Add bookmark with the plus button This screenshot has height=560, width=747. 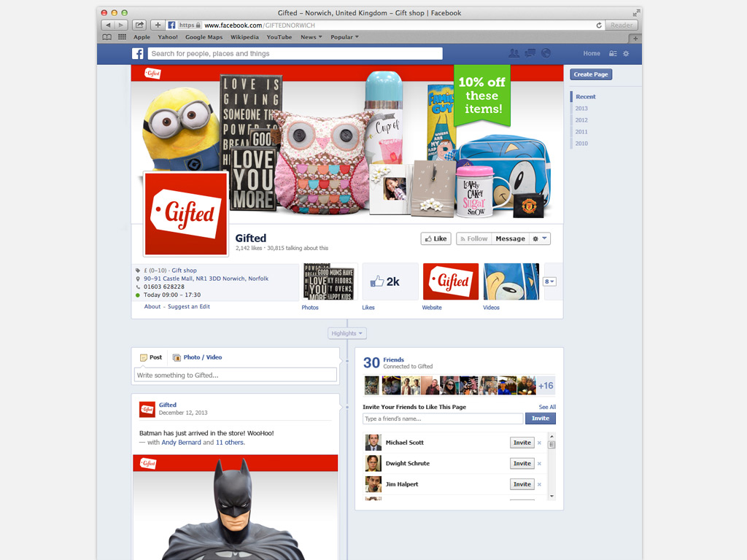tap(158, 26)
